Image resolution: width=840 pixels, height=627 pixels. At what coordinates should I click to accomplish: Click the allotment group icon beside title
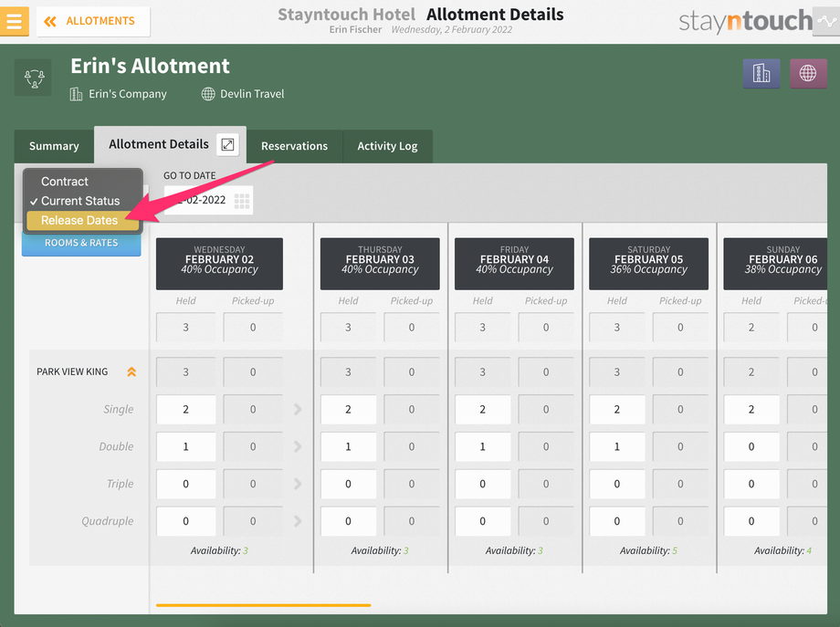point(33,78)
